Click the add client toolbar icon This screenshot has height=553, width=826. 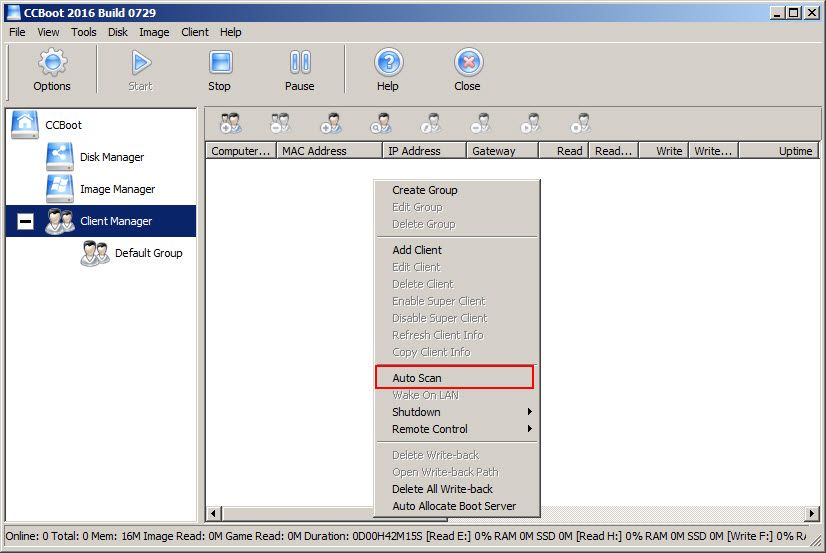331,123
